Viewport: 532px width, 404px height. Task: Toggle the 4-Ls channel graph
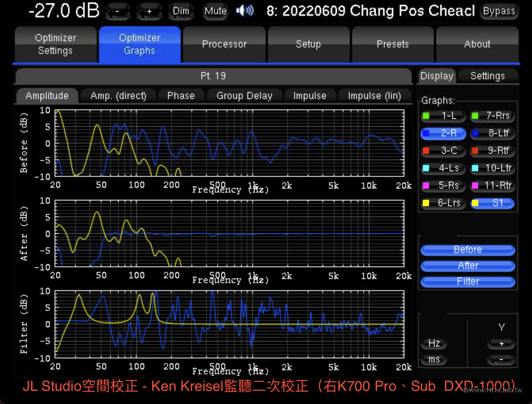443,168
